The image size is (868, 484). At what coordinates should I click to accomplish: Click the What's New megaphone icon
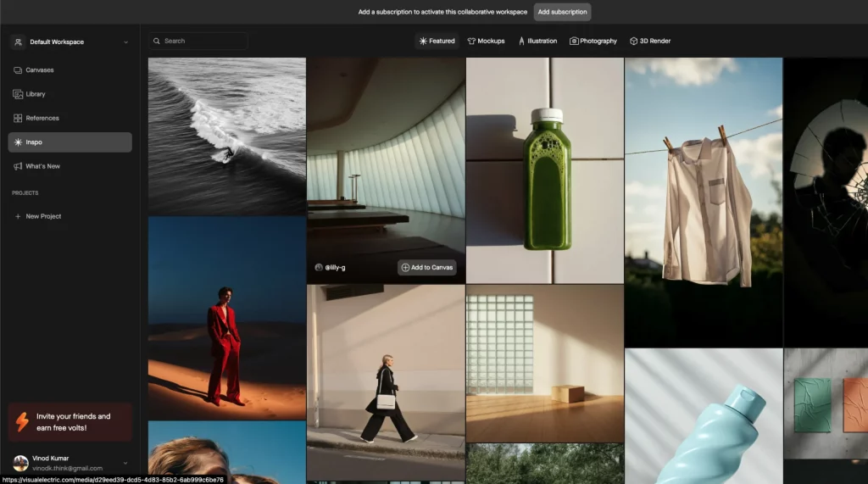coord(18,166)
